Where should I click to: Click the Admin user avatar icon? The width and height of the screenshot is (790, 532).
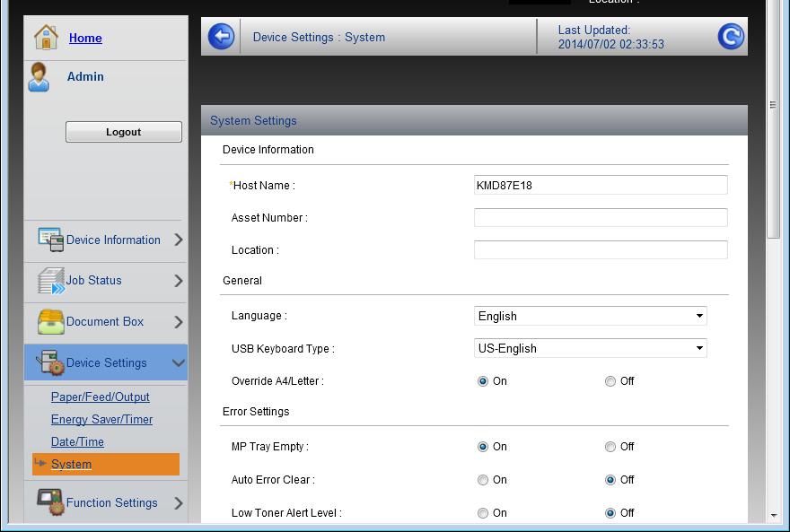pos(39,77)
